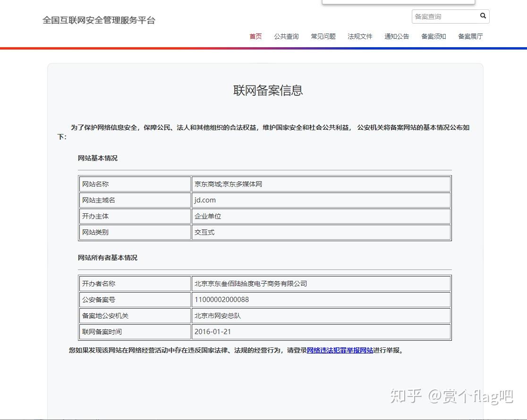Select 北京京东叁佰陆拾度电子商务有限公司 cell
The width and height of the screenshot is (527, 420).
[x=321, y=284]
